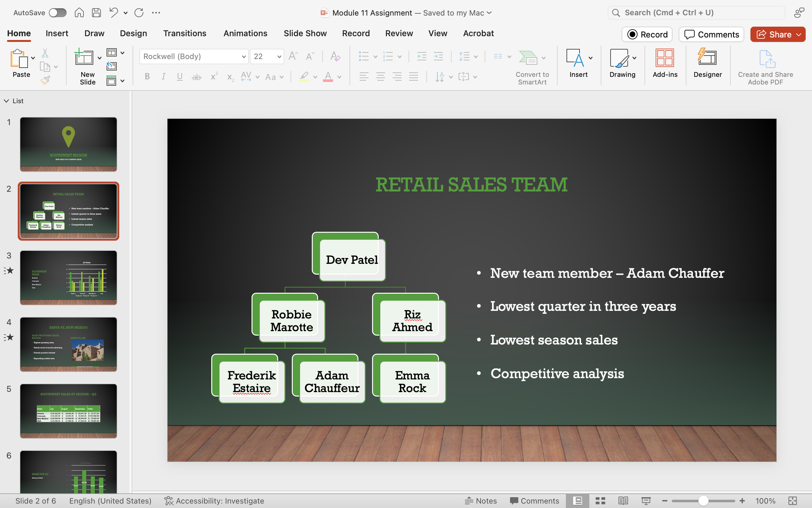Open the Design tab

pyautogui.click(x=133, y=33)
